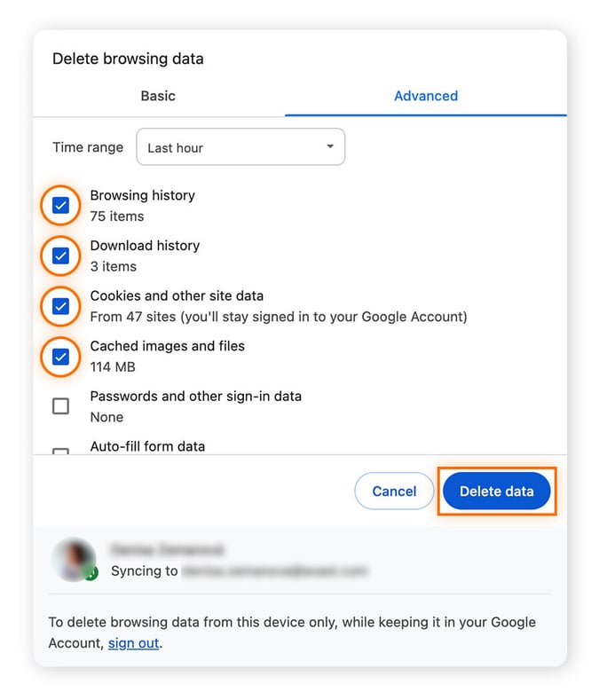The height and width of the screenshot is (700, 599).
Task: Click the Browsing history label text
Action: [x=142, y=195]
